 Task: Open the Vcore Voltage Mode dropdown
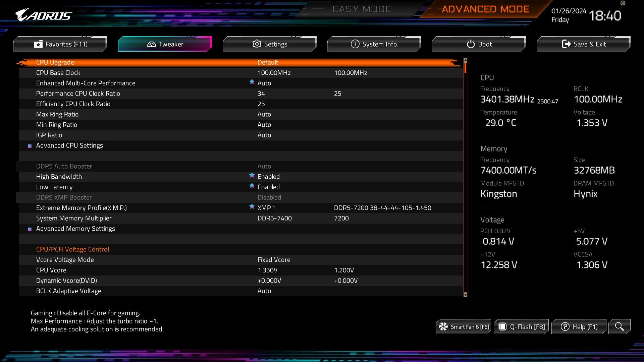coord(274,260)
